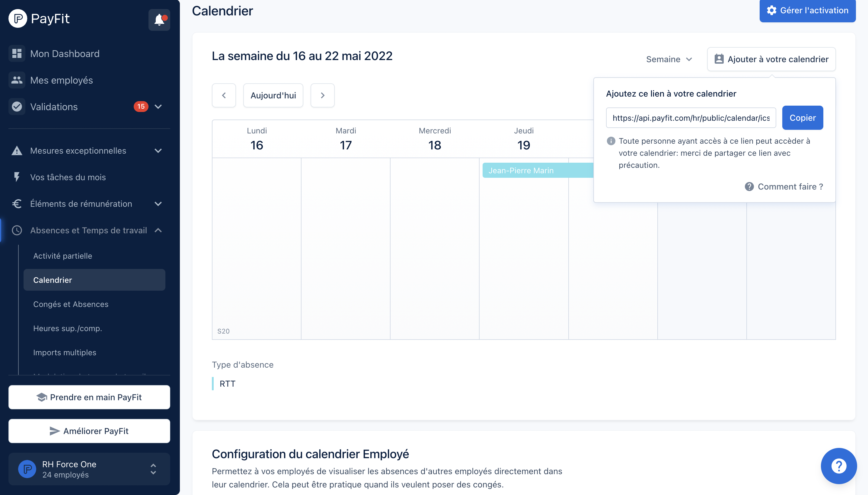
Task: Click the Vos tâches du mois lightning icon
Action: [x=17, y=177]
